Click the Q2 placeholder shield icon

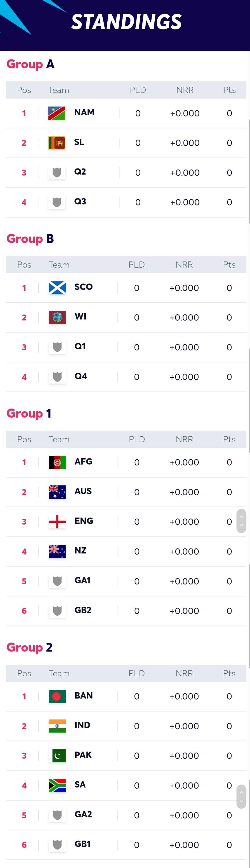[57, 172]
